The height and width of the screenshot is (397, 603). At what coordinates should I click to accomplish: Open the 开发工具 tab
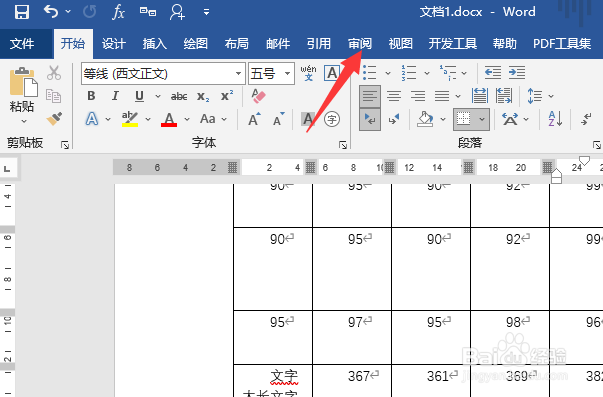click(x=453, y=44)
